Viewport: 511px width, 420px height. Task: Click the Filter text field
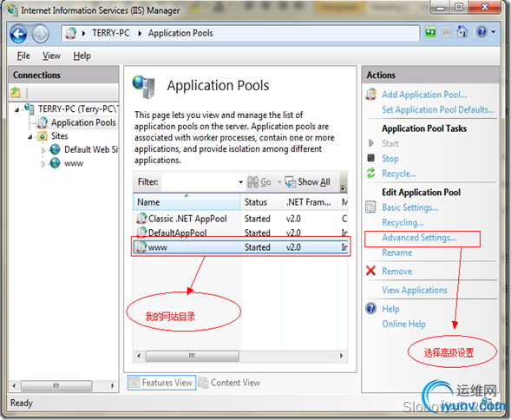(x=200, y=182)
